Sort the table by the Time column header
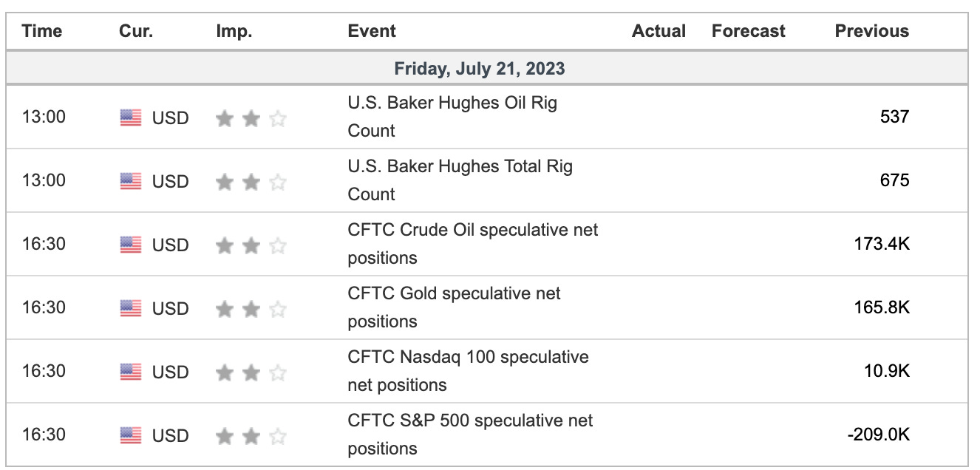This screenshot has width=980, height=470. 42,31
